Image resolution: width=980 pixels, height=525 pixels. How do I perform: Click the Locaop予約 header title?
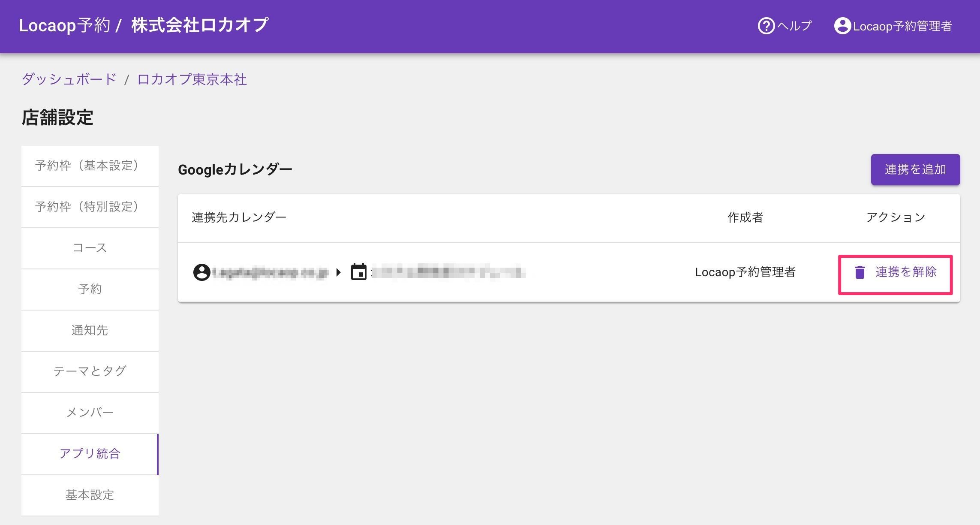click(65, 25)
